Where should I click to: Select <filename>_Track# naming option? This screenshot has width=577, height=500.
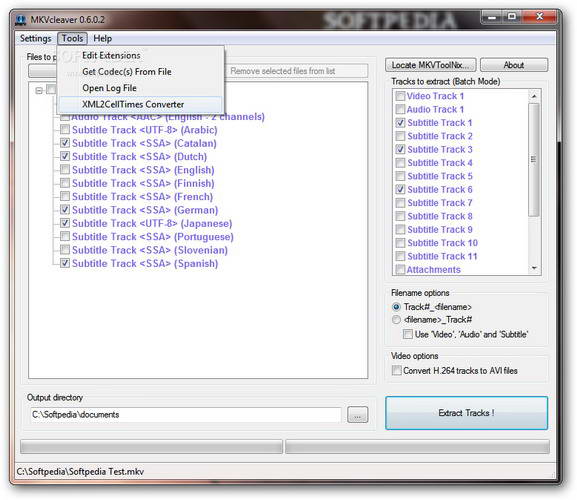click(x=396, y=320)
